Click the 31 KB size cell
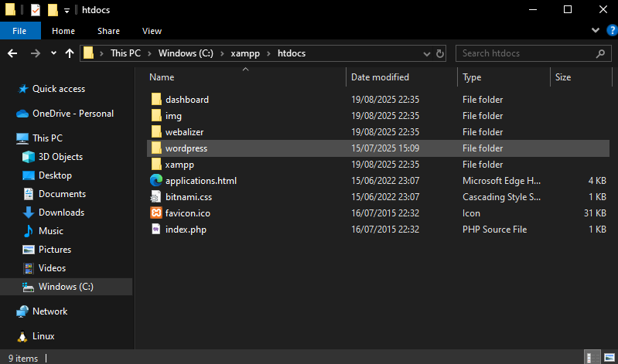 (x=595, y=213)
